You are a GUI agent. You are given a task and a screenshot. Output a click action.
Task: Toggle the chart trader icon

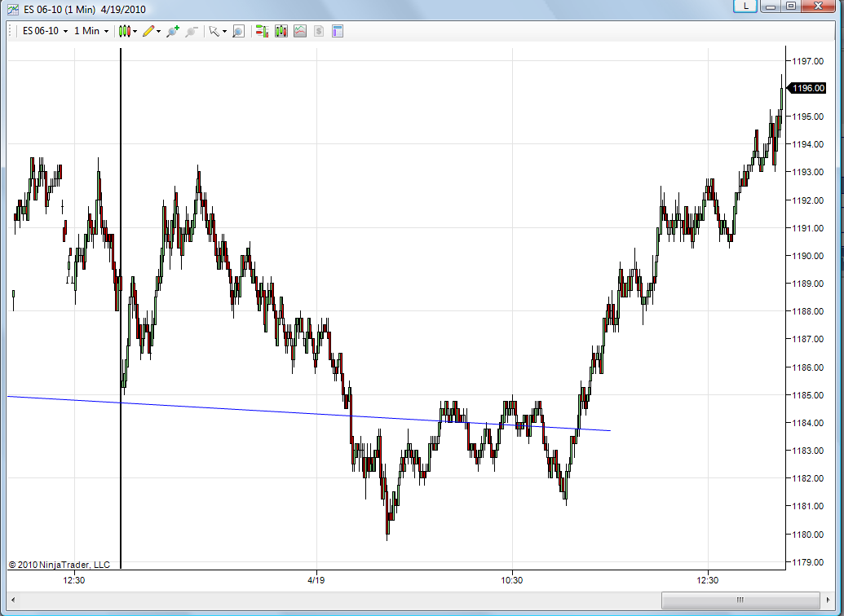tap(262, 31)
